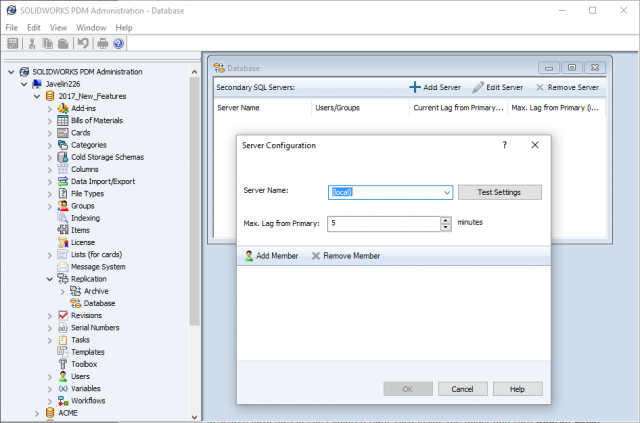
Task: Click Add Server in Database window
Action: click(x=435, y=87)
